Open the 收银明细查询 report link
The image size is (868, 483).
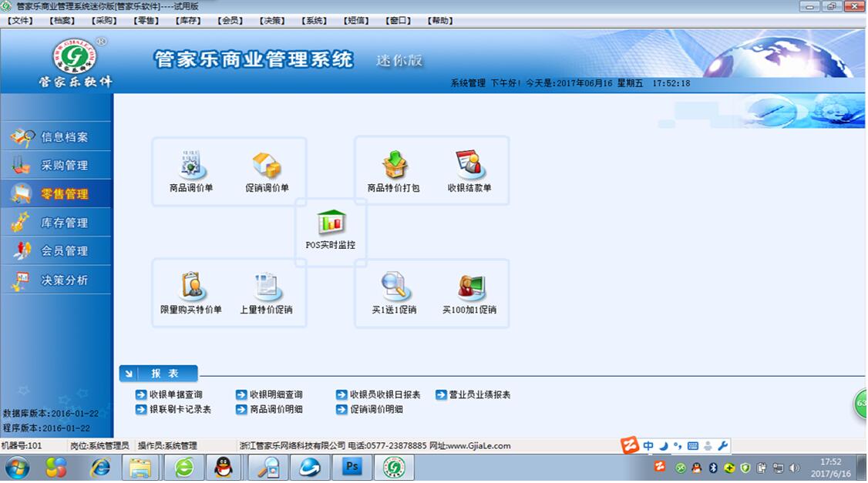coord(270,394)
